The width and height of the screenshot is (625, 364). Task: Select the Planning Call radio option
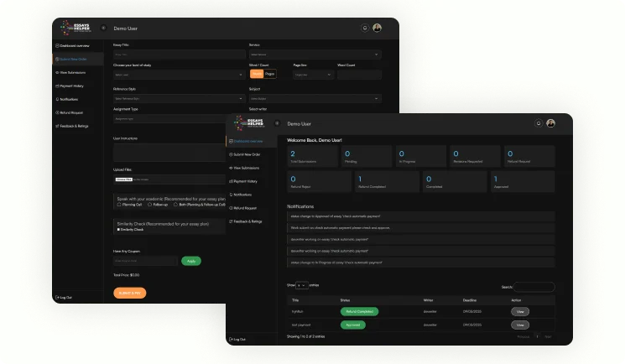click(119, 204)
